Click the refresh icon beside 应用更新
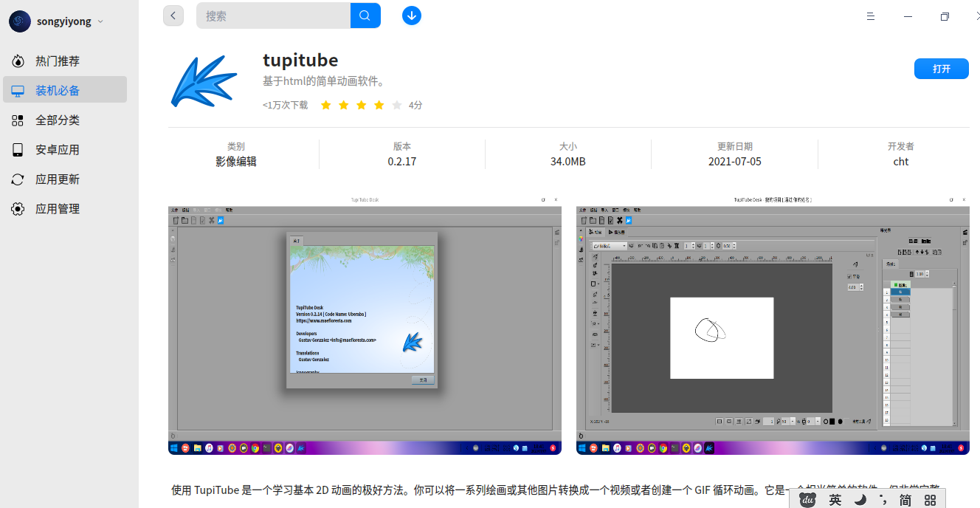 18,179
